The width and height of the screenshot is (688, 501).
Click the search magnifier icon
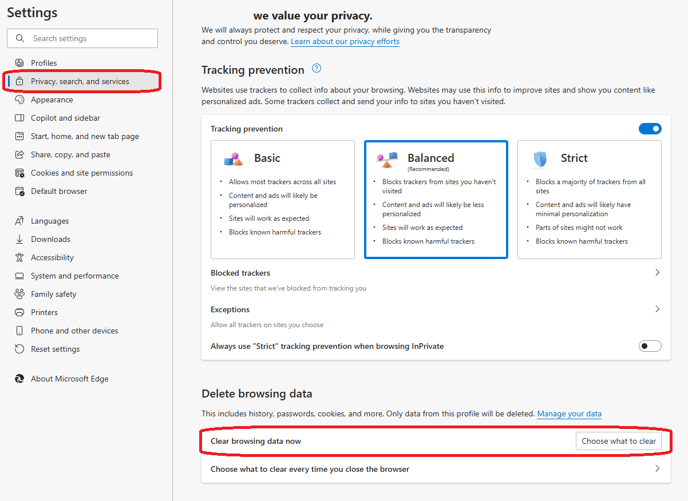[x=20, y=38]
